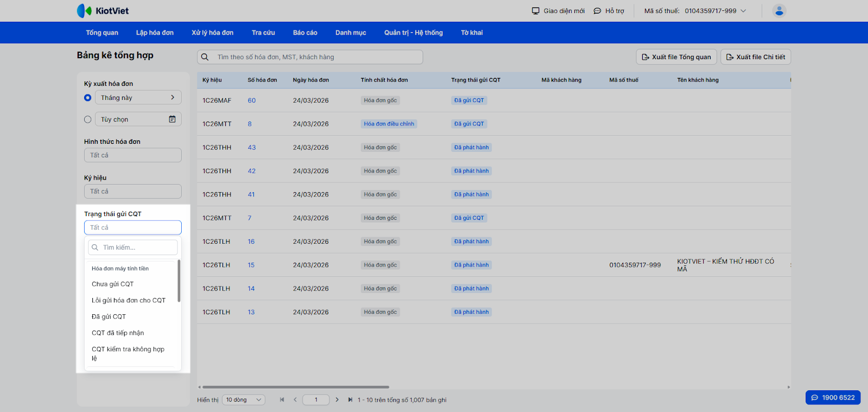The image size is (868, 412).
Task: Click the calendar icon in Tùy chọn
Action: coord(172,119)
